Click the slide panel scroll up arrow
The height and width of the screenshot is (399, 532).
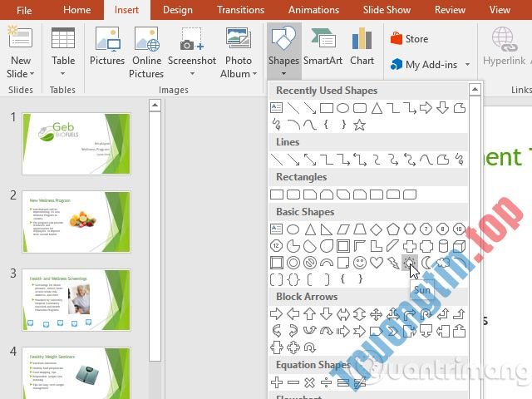(x=155, y=106)
